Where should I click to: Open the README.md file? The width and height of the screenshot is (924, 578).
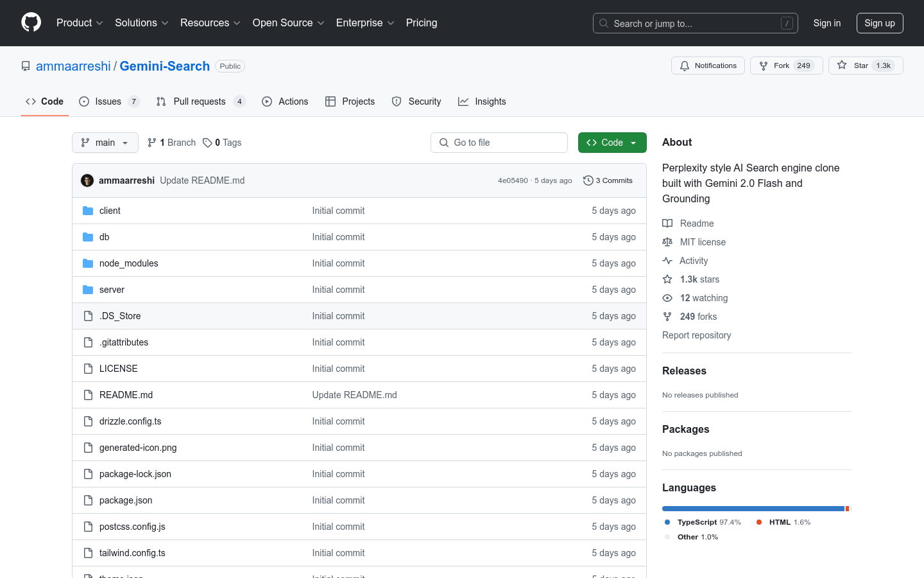point(126,395)
